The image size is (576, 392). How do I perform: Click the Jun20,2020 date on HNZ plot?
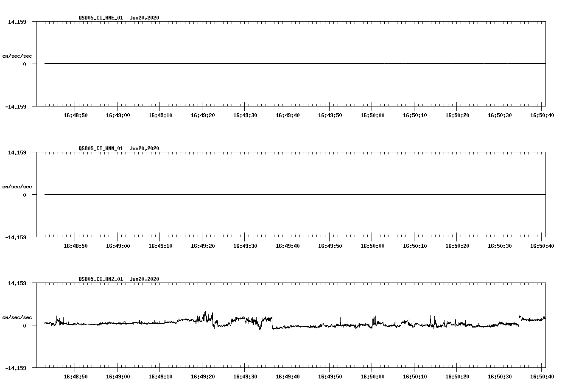145,279
